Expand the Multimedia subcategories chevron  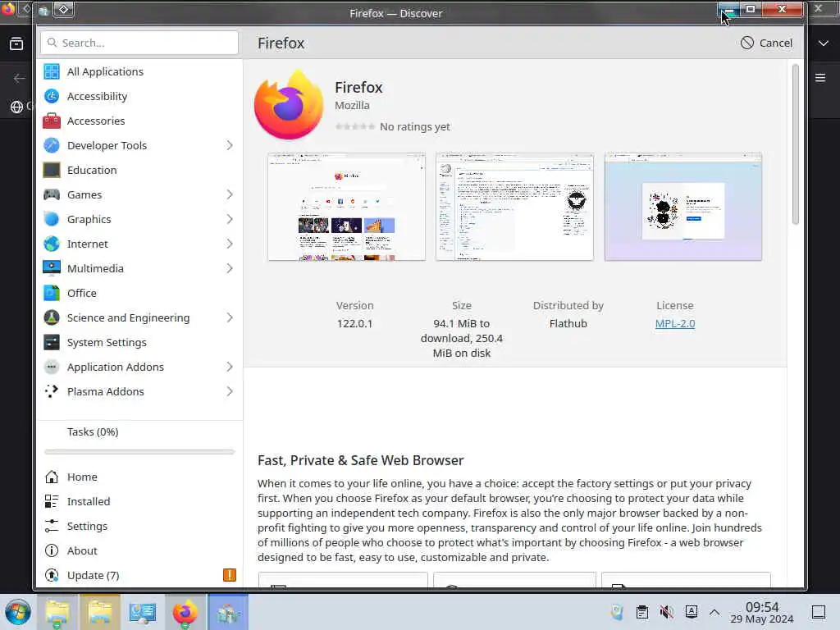coord(230,268)
